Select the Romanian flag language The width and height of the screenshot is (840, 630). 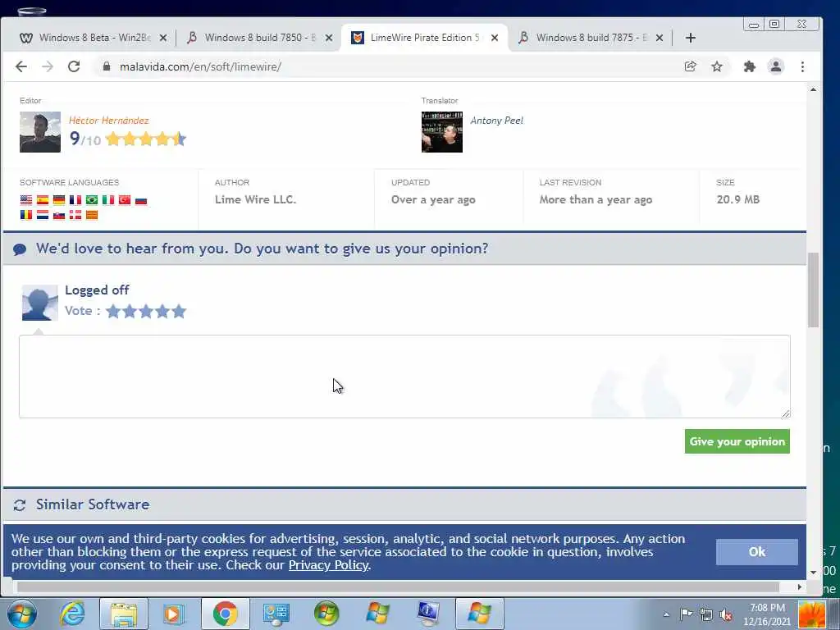pyautogui.click(x=26, y=215)
